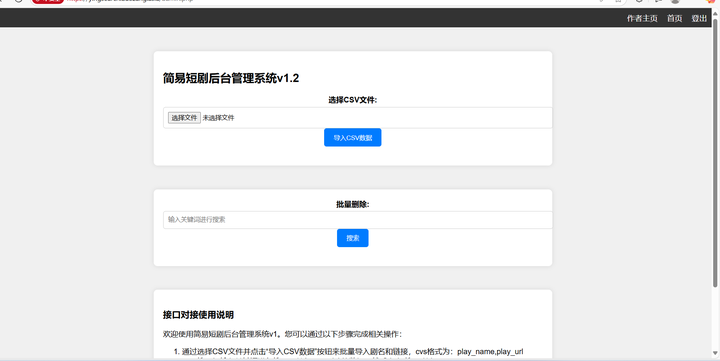This screenshot has width=720, height=361.
Task: Click the 导入CSV数据 button
Action: pyautogui.click(x=353, y=137)
